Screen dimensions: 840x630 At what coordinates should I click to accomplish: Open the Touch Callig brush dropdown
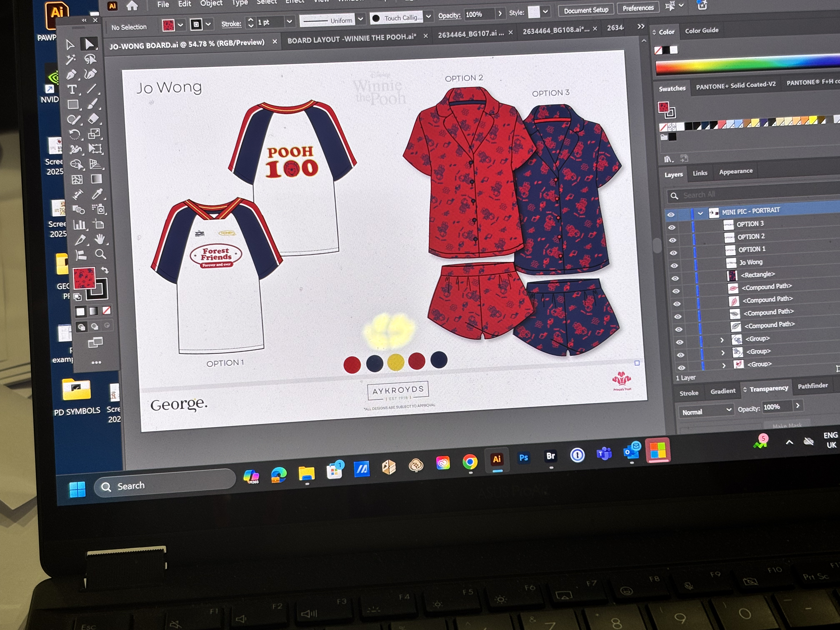429,17
